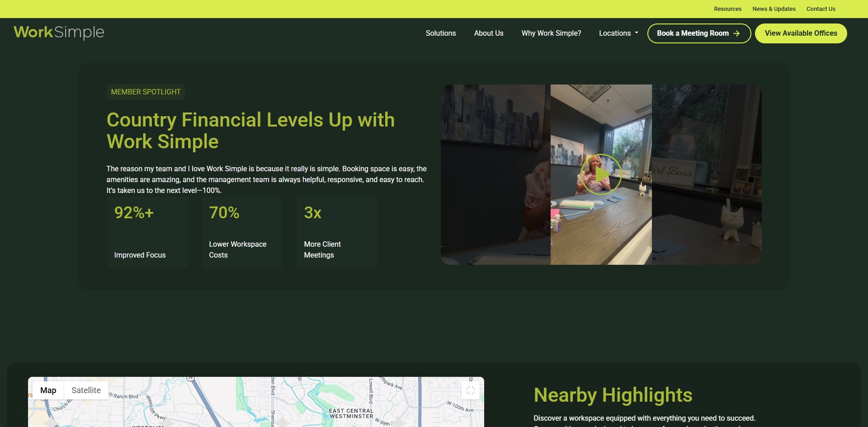Switch map to Satellite view
This screenshot has height=427, width=868.
[86, 390]
